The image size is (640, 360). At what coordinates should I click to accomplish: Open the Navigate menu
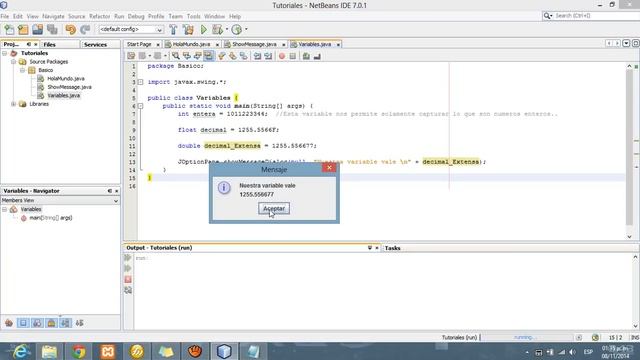tap(53, 16)
